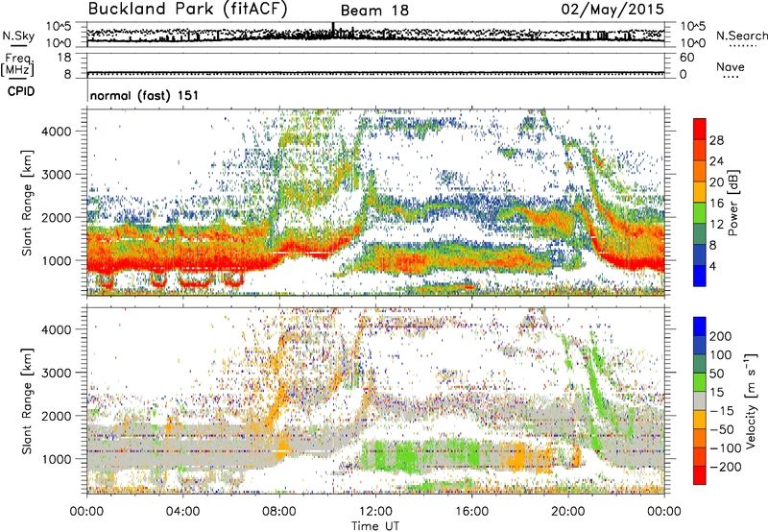Image resolution: width=768 pixels, height=532 pixels.
Task: Click the "Nave" legend label
Action: (731, 66)
